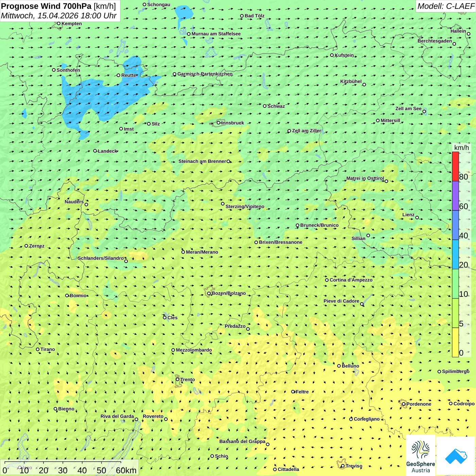Click the 'Rovereto' label
The height and width of the screenshot is (476, 476).
point(153,416)
